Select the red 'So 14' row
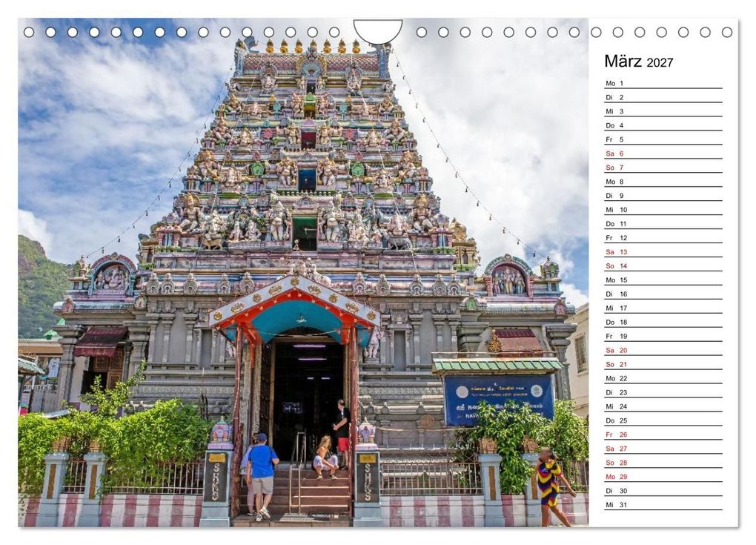The image size is (756, 545). coord(663,265)
